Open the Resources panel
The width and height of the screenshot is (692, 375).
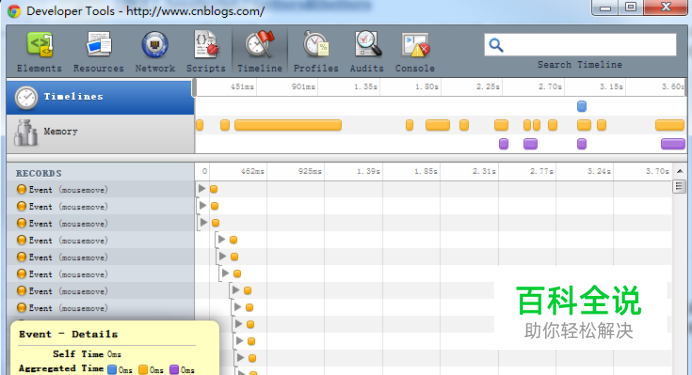pyautogui.click(x=98, y=52)
